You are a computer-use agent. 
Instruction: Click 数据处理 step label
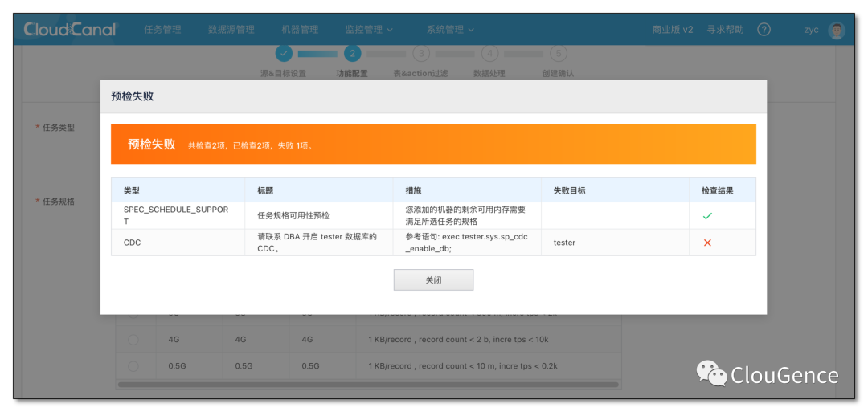click(489, 73)
